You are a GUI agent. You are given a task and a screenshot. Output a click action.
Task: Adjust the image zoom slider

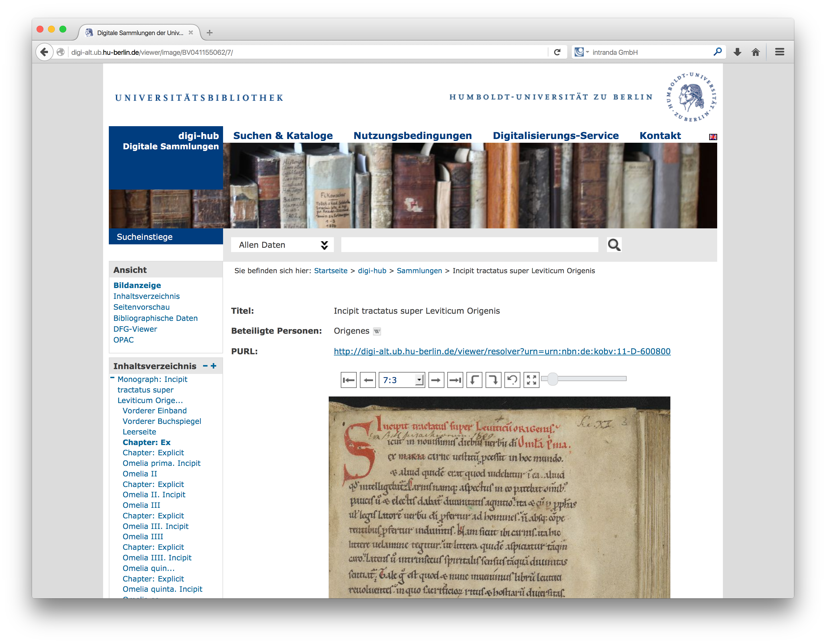tap(553, 379)
